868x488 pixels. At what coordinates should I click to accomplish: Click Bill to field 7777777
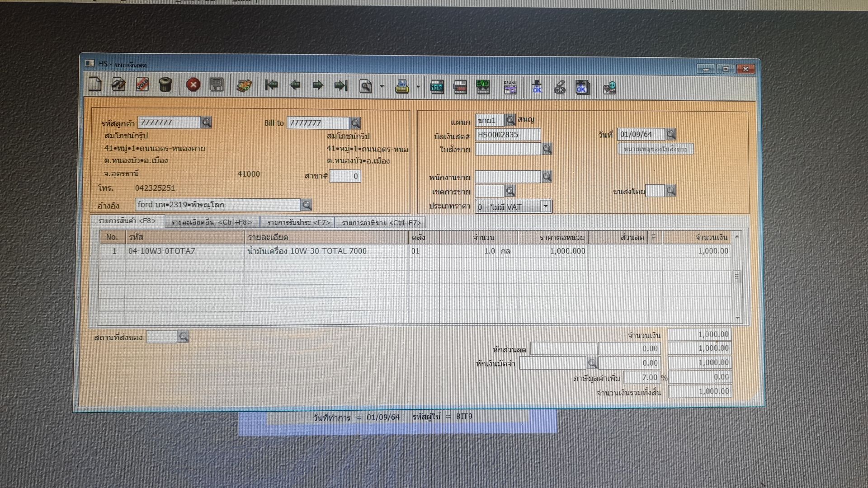[318, 123]
